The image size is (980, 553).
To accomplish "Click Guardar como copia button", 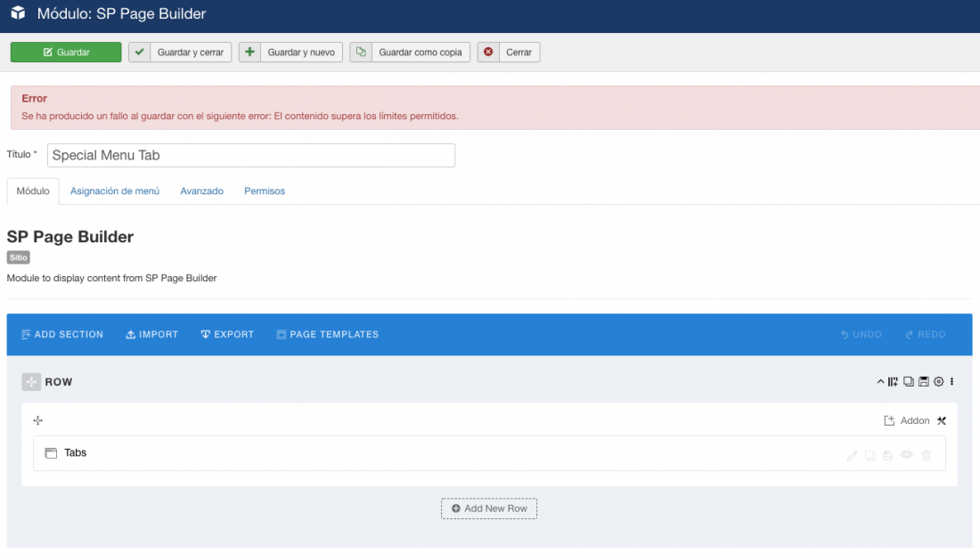I will (410, 52).
